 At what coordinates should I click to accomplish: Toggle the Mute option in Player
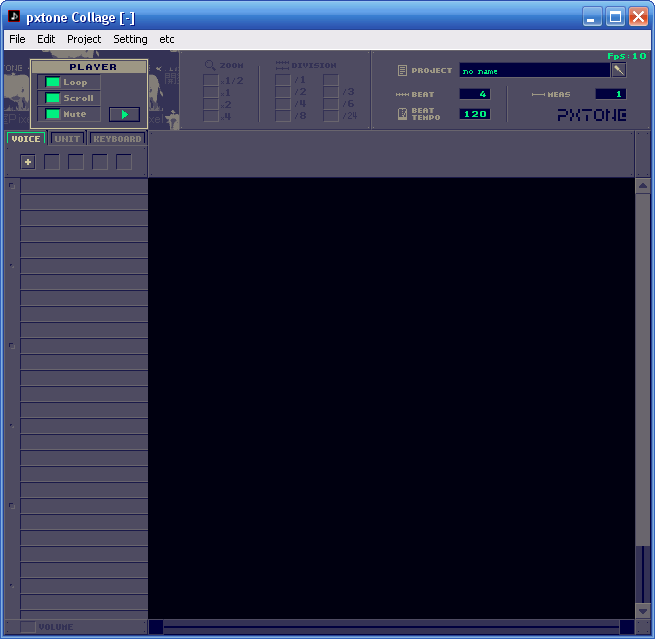53,114
